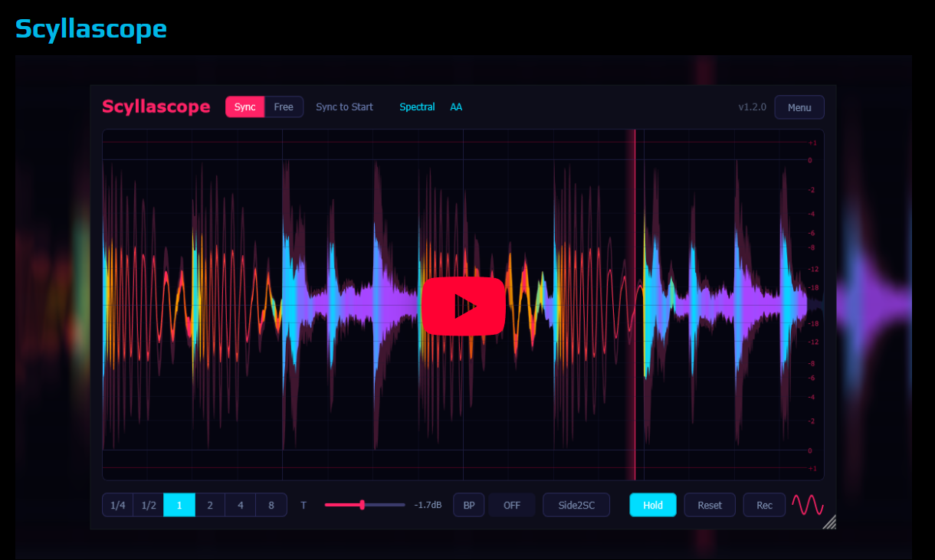Select the 1 bar time division
This screenshot has width=935, height=560.
point(179,505)
